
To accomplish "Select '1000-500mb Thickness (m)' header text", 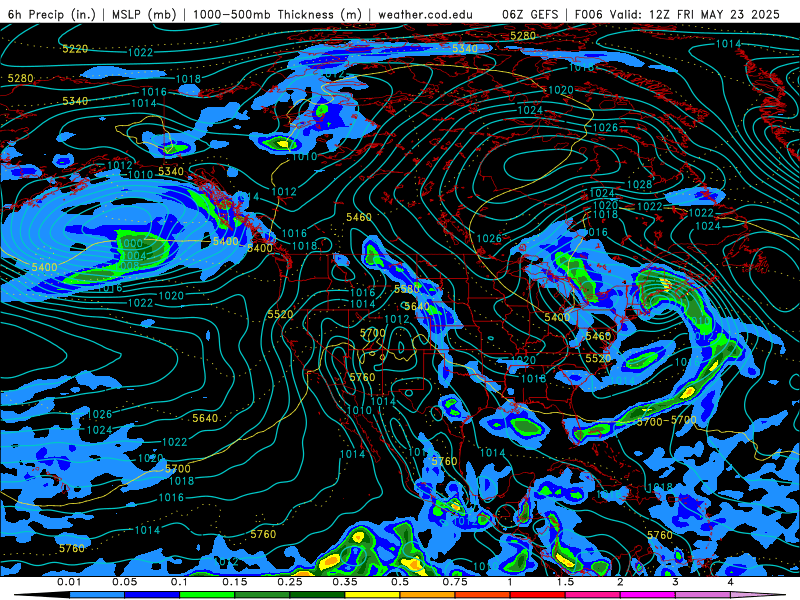I will [278, 14].
